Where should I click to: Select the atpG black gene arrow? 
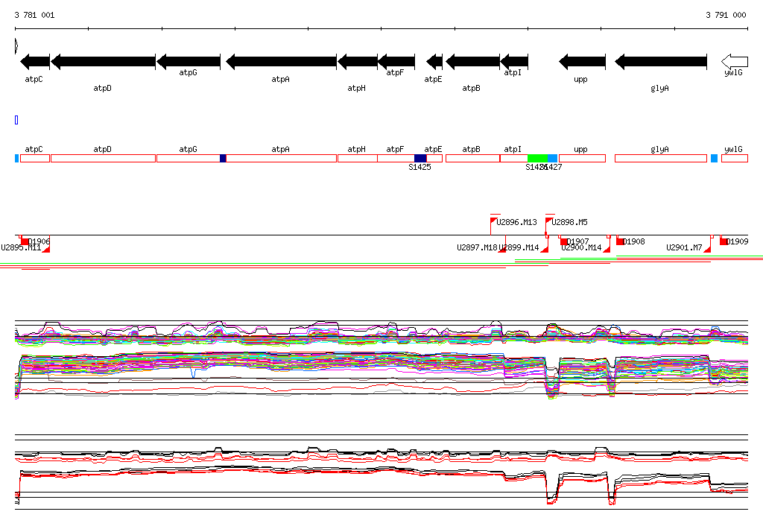(x=189, y=61)
